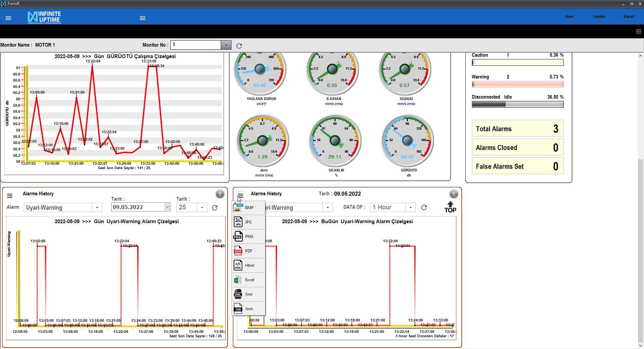Expand the Monitor No dropdown
The image size is (644, 349).
(x=226, y=45)
